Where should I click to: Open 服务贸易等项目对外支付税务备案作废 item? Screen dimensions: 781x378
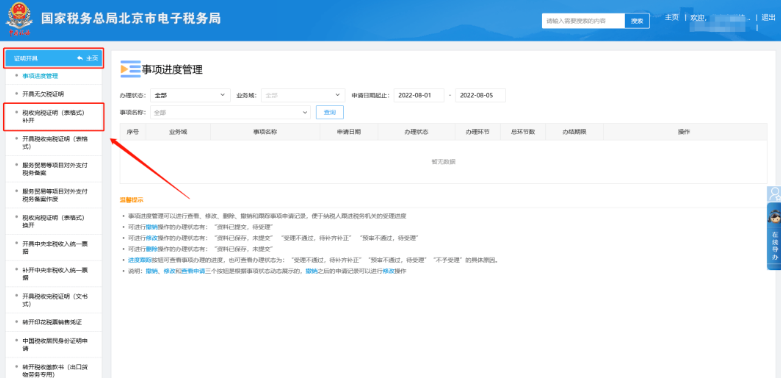pos(55,195)
